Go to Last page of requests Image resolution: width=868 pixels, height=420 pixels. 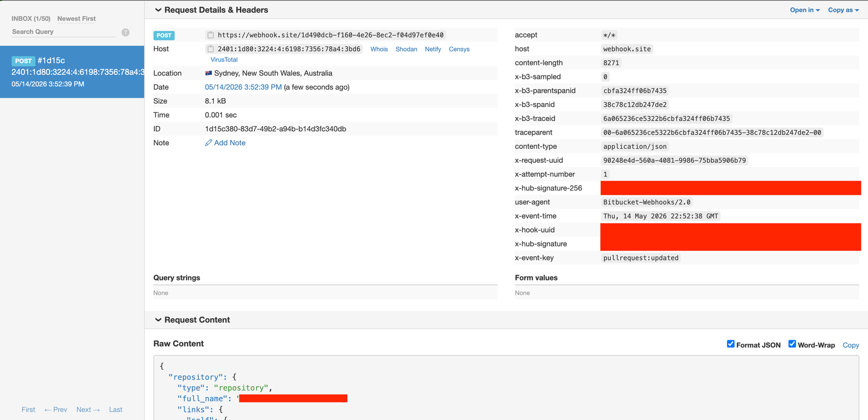pos(116,410)
